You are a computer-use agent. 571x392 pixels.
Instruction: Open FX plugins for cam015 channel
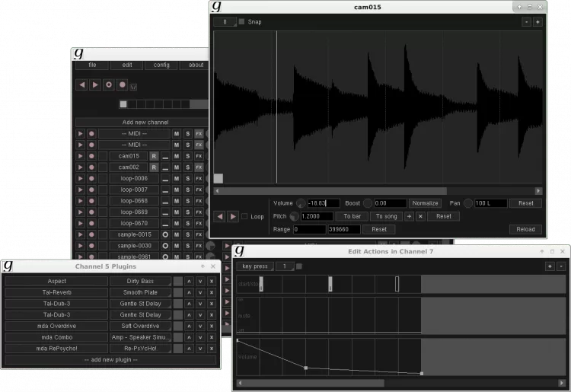(x=199, y=156)
